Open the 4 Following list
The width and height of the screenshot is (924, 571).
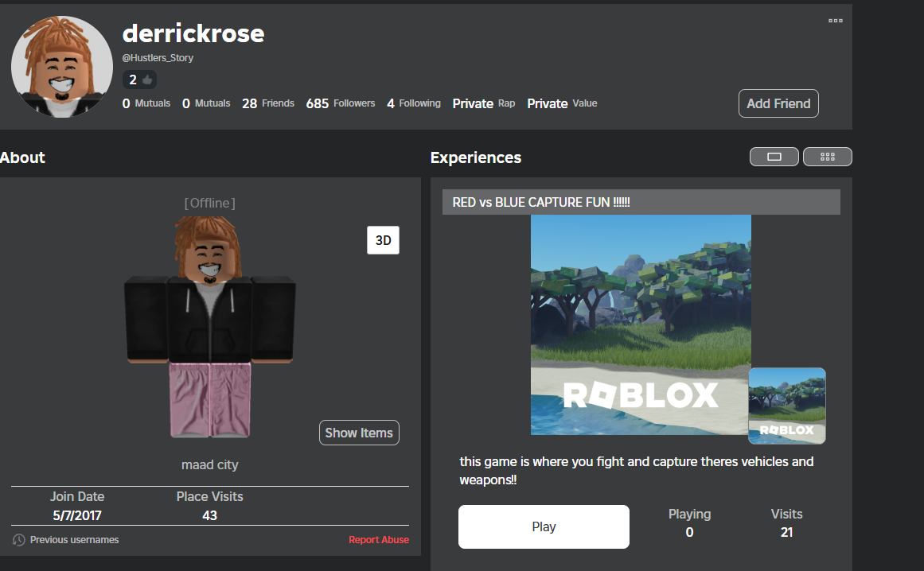pos(414,103)
